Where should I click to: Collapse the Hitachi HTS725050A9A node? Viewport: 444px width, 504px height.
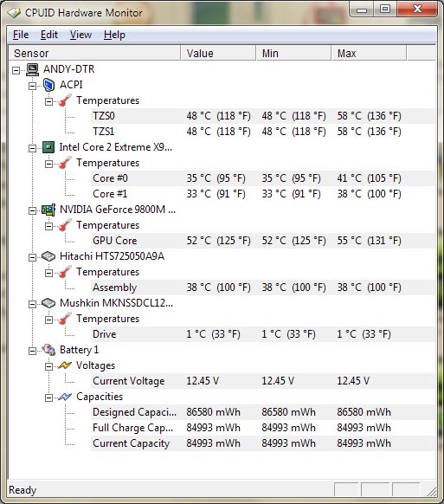[x=32, y=257]
